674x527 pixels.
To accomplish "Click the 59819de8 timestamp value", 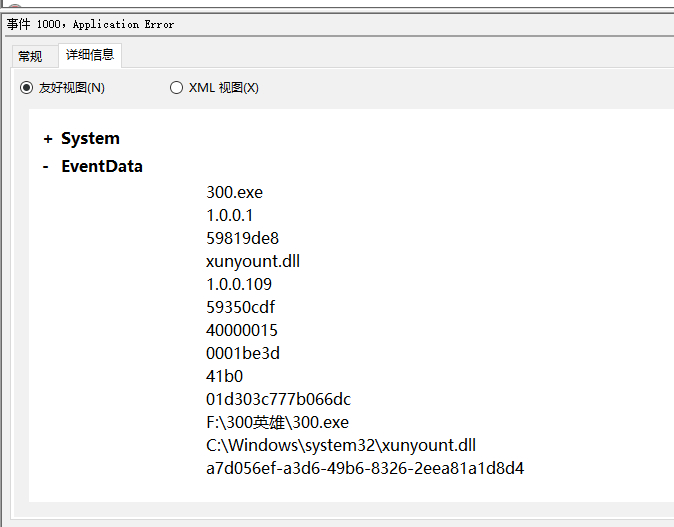I will click(x=242, y=238).
